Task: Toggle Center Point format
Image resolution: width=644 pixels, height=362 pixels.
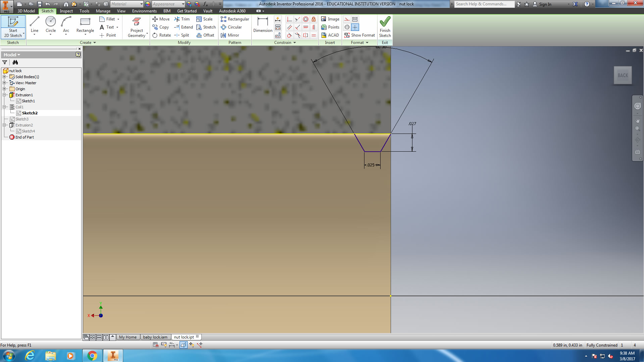Action: point(355,27)
